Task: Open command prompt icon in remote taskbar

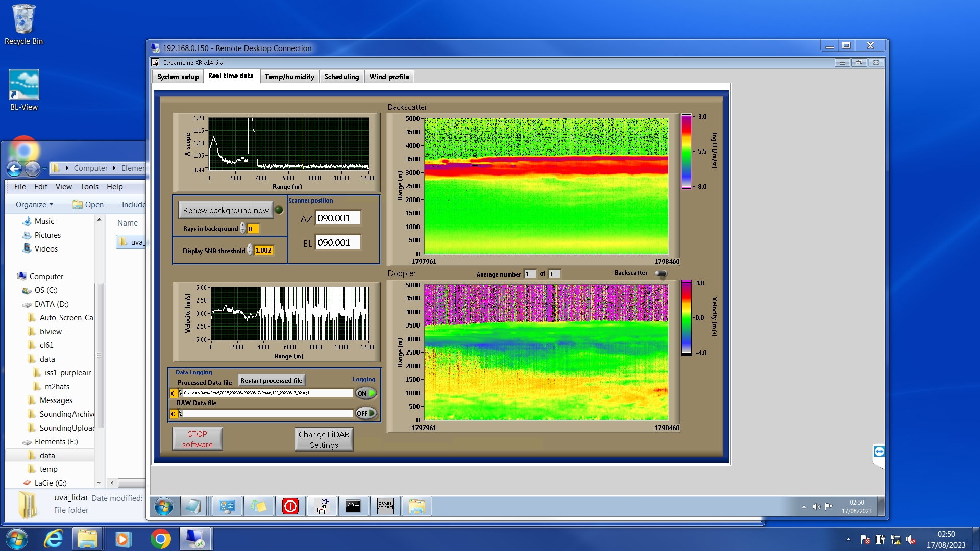Action: (x=353, y=506)
